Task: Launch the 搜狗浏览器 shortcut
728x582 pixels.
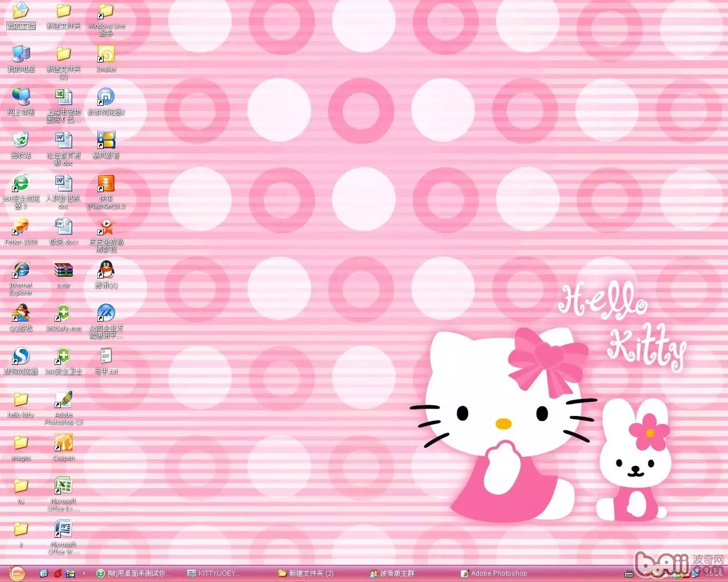Action: [20, 361]
